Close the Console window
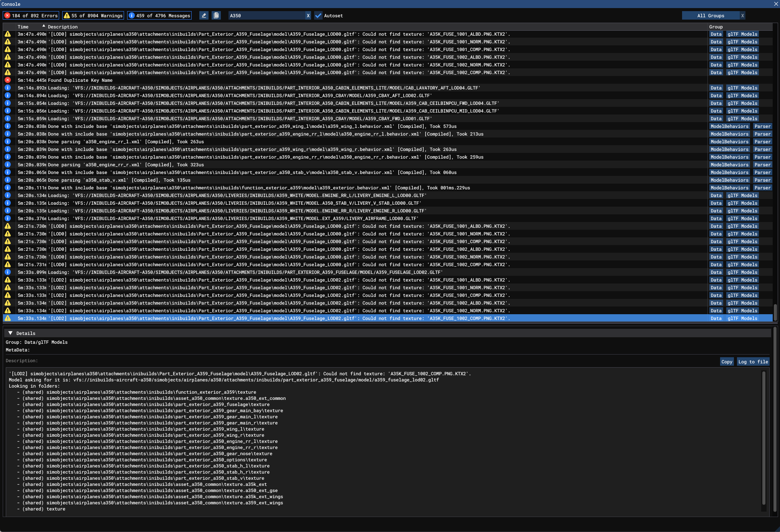 [x=776, y=4]
